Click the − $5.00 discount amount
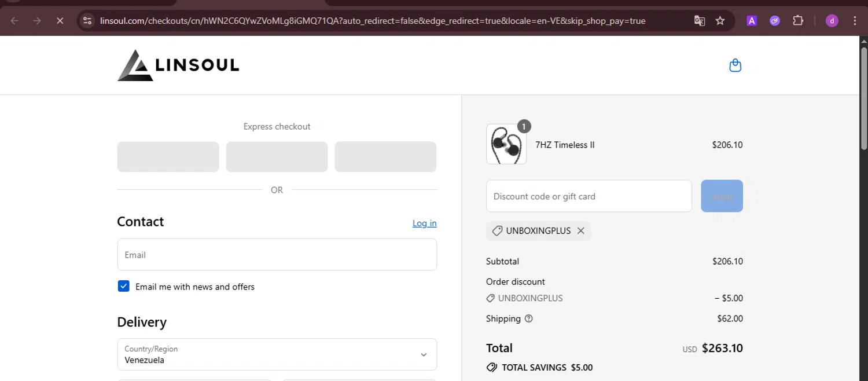This screenshot has height=381, width=868. click(729, 298)
